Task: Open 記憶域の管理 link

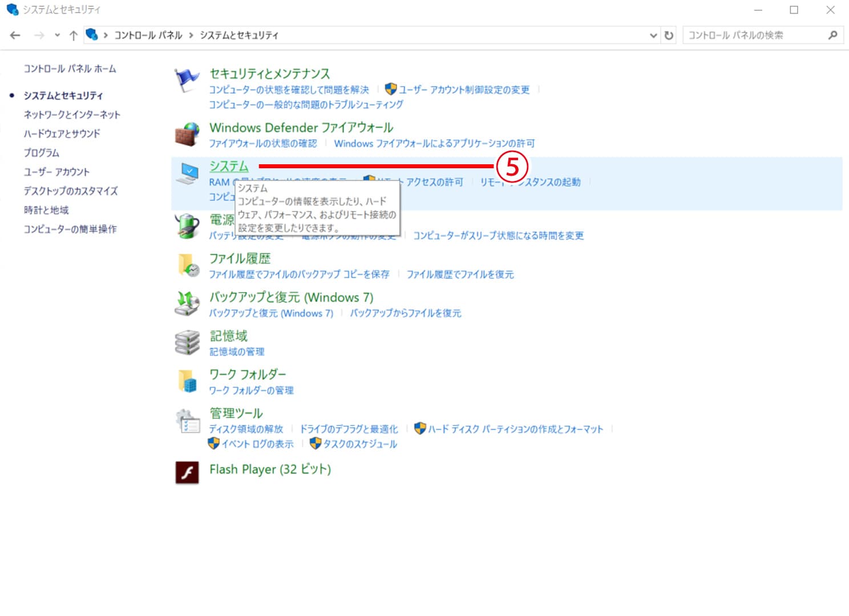Action: [x=237, y=352]
